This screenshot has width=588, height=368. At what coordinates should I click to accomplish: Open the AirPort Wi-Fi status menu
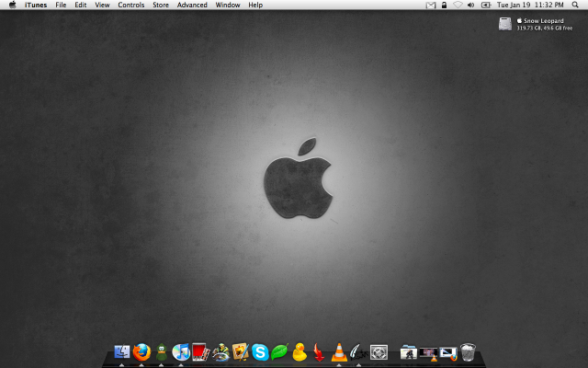458,5
